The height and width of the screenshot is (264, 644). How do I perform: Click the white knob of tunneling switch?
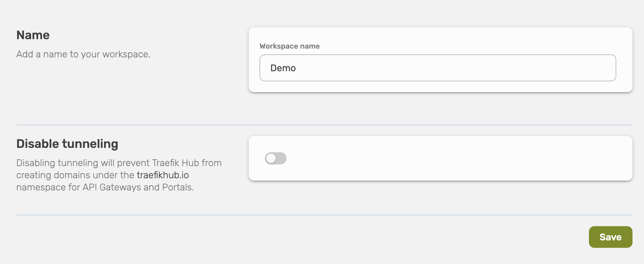coord(271,158)
